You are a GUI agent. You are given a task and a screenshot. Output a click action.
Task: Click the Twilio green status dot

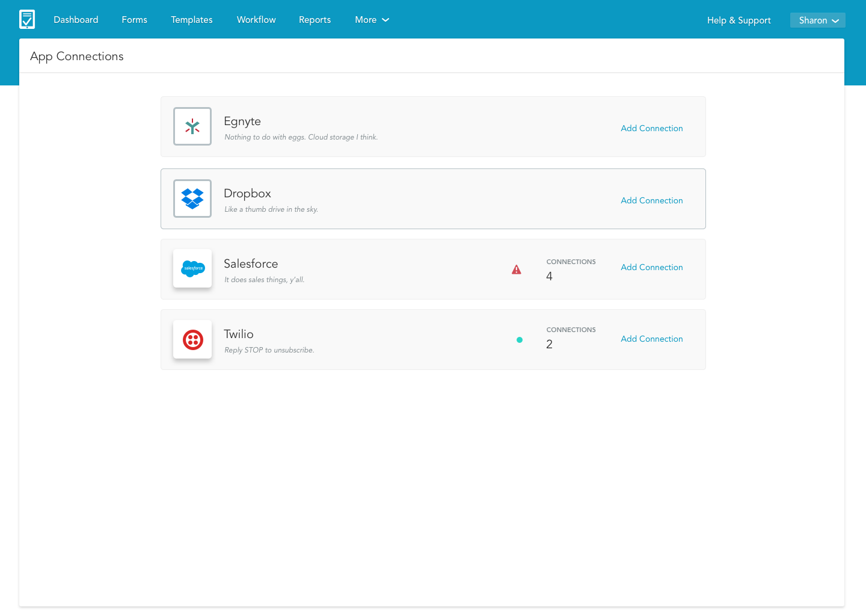520,340
